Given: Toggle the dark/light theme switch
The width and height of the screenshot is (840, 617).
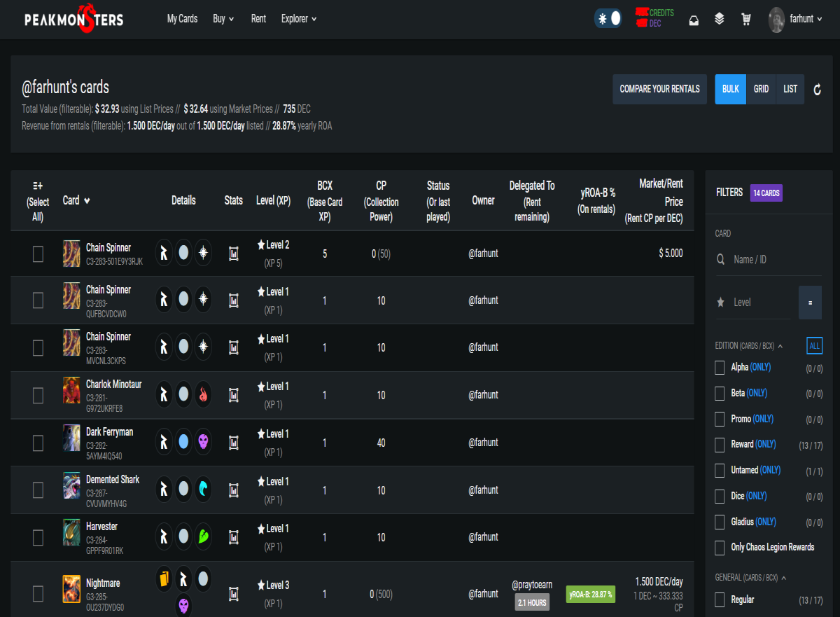Looking at the screenshot, I should 608,19.
